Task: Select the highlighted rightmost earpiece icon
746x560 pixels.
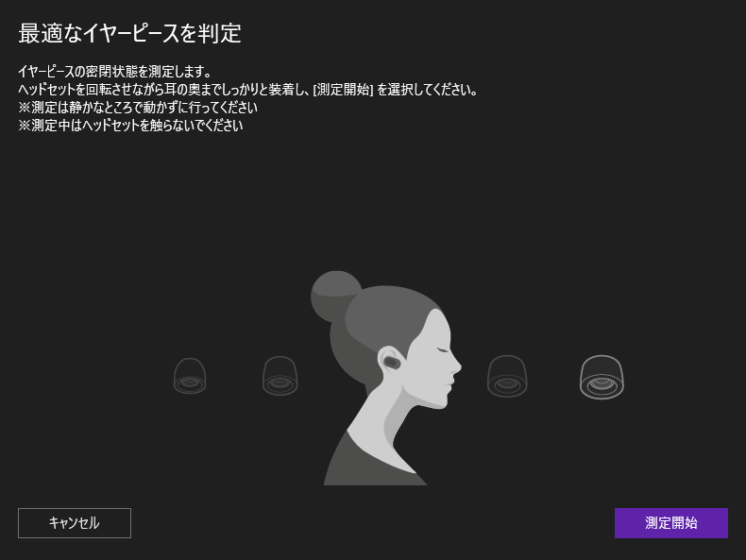Action: coord(602,376)
